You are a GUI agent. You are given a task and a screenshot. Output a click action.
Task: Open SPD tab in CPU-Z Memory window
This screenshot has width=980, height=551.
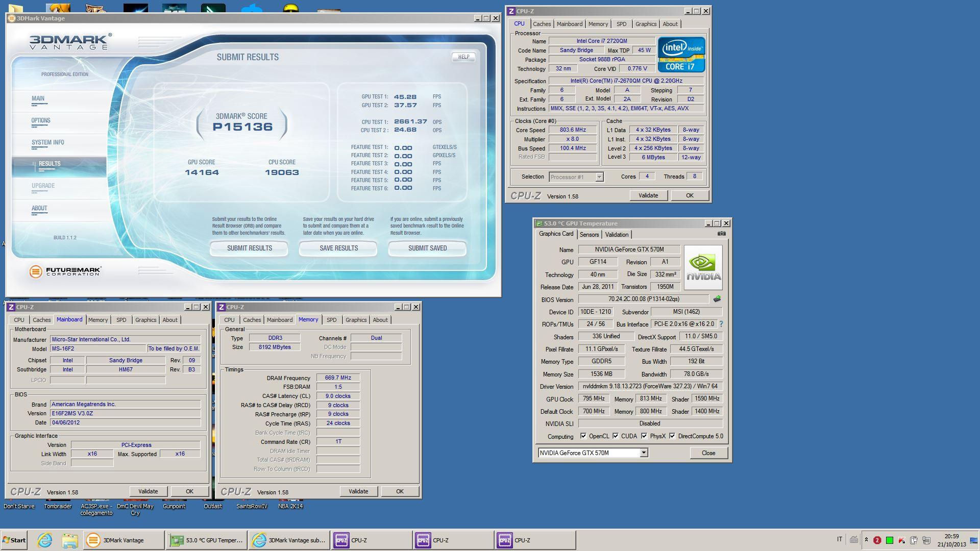pos(331,320)
